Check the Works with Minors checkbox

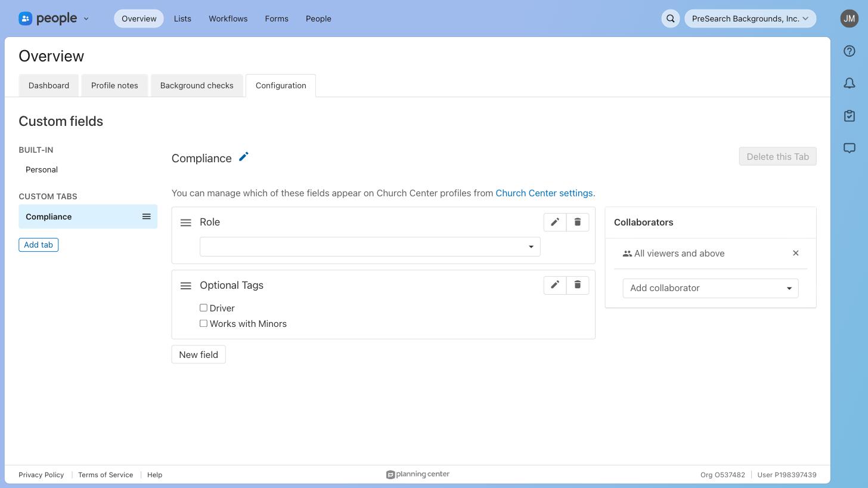coord(203,323)
